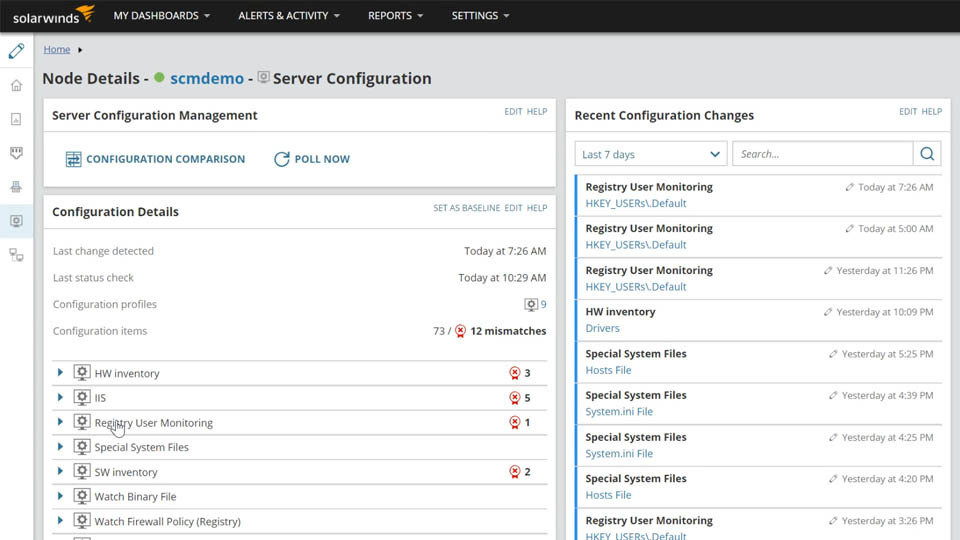Click the 12 mismatches text

click(508, 331)
